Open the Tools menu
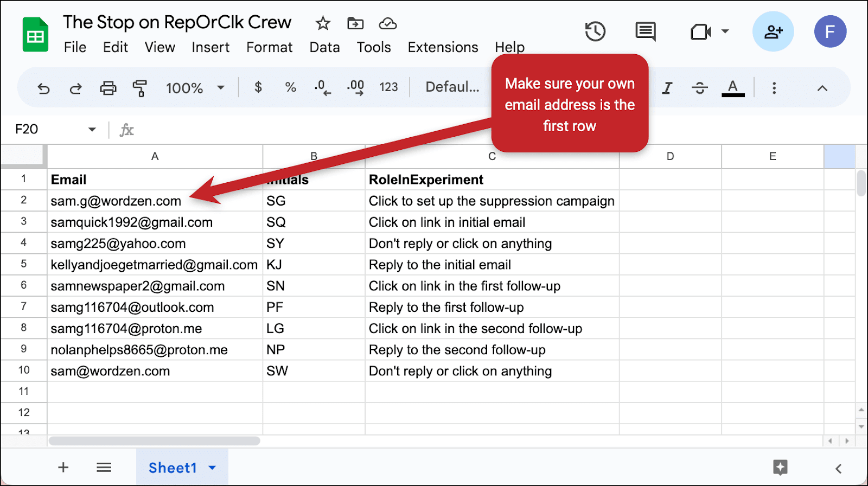 click(374, 47)
